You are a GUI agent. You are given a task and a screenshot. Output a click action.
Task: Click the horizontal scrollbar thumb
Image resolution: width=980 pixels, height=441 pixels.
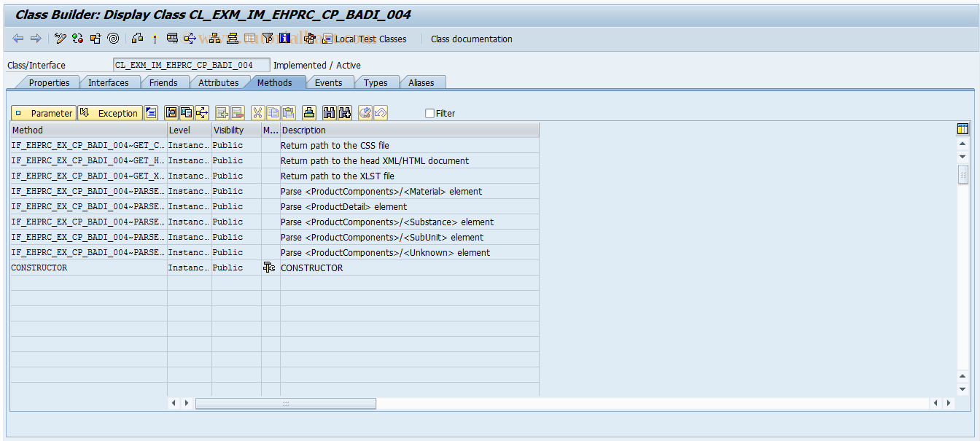tap(286, 403)
